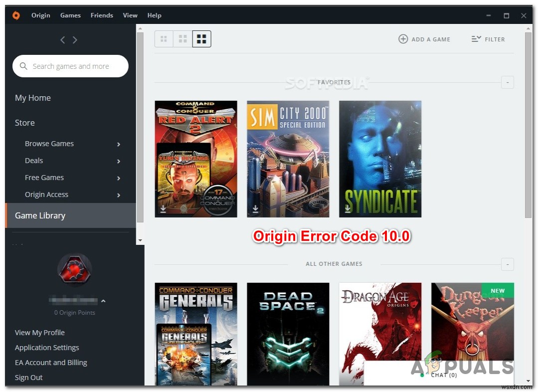Open the profile name dropdown arrow
Screen dimensions: 538x392
pos(103,301)
